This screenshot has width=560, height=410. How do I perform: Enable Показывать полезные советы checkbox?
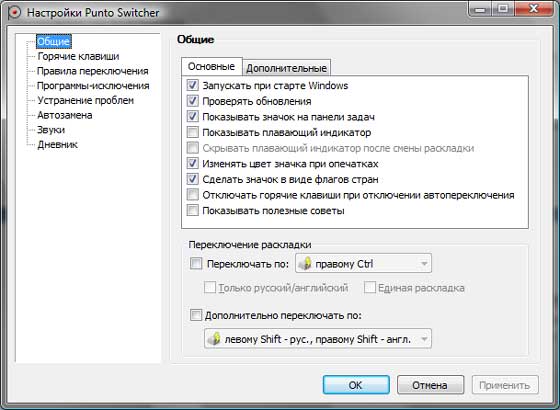[x=192, y=210]
